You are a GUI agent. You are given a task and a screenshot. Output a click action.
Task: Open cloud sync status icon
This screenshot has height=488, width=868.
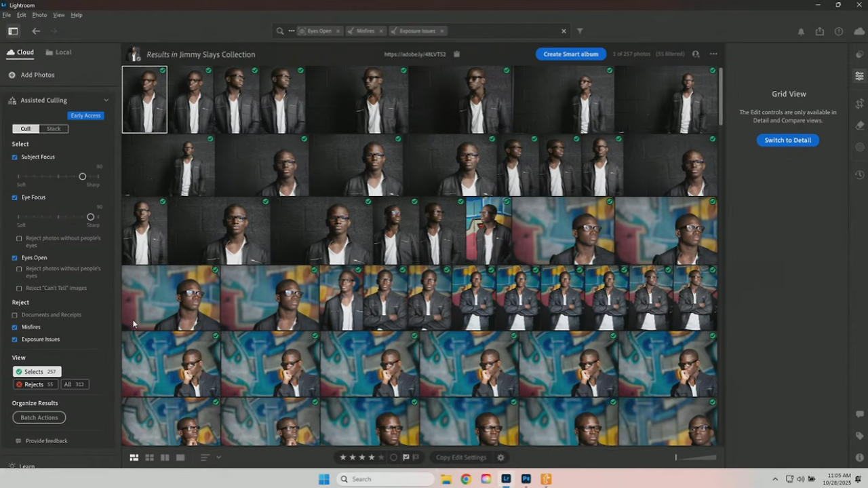[859, 31]
